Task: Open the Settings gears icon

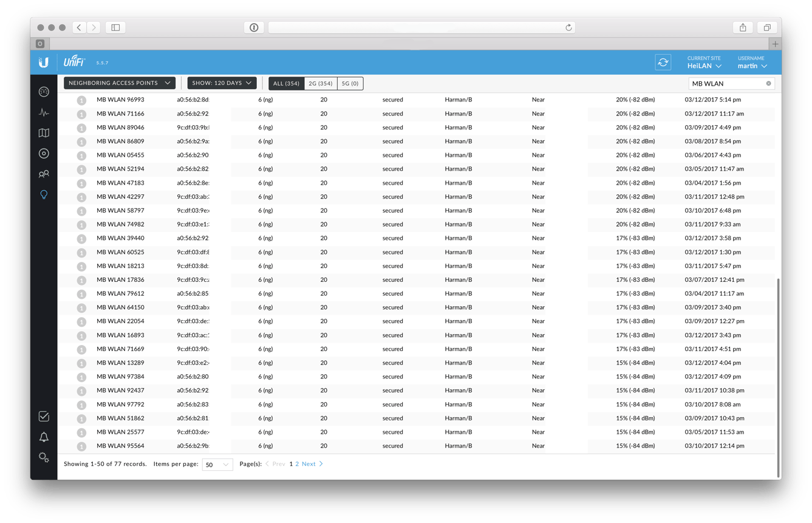Action: [44, 457]
